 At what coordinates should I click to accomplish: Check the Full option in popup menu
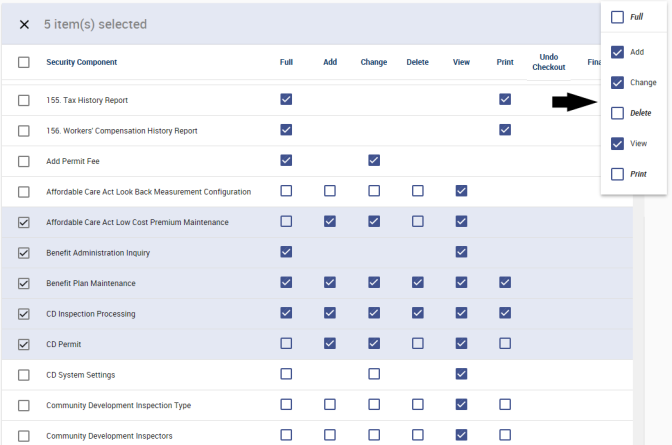tap(617, 17)
